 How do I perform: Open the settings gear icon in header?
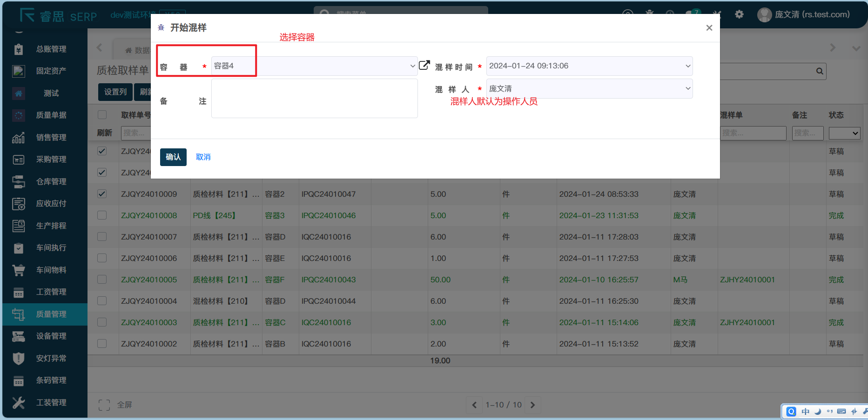739,14
